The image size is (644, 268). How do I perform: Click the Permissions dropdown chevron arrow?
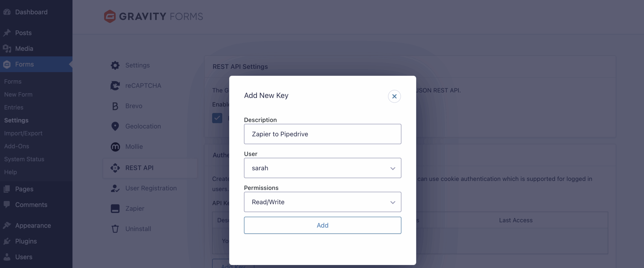392,202
